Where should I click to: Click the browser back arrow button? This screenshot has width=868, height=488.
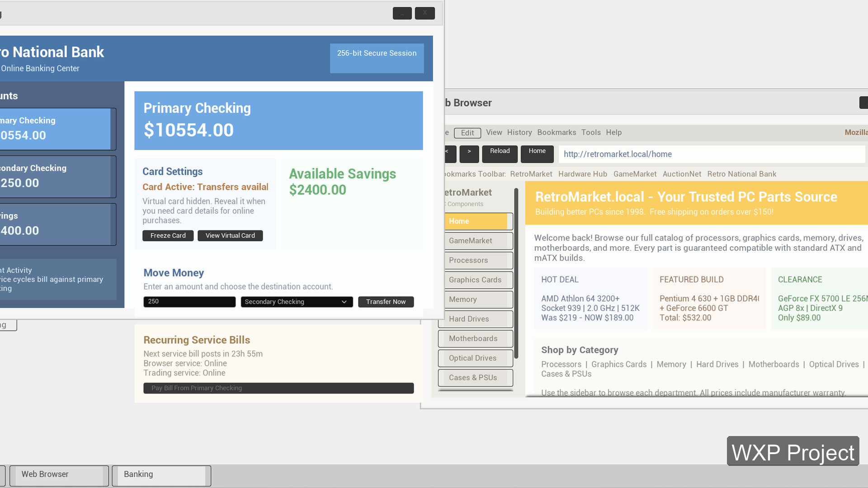pyautogui.click(x=450, y=154)
